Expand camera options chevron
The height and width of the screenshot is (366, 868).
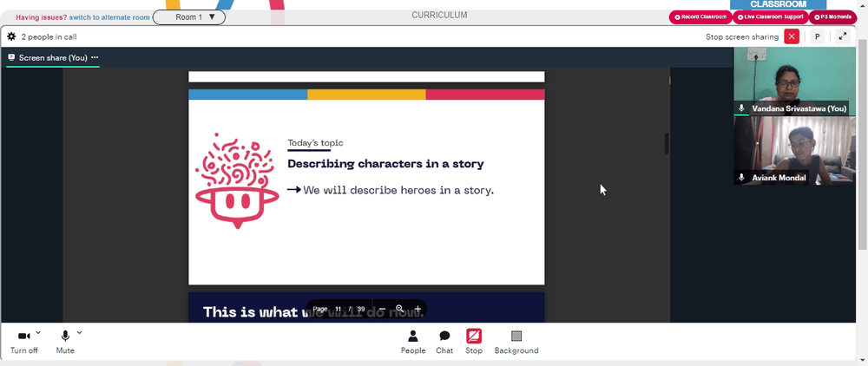click(x=38, y=332)
